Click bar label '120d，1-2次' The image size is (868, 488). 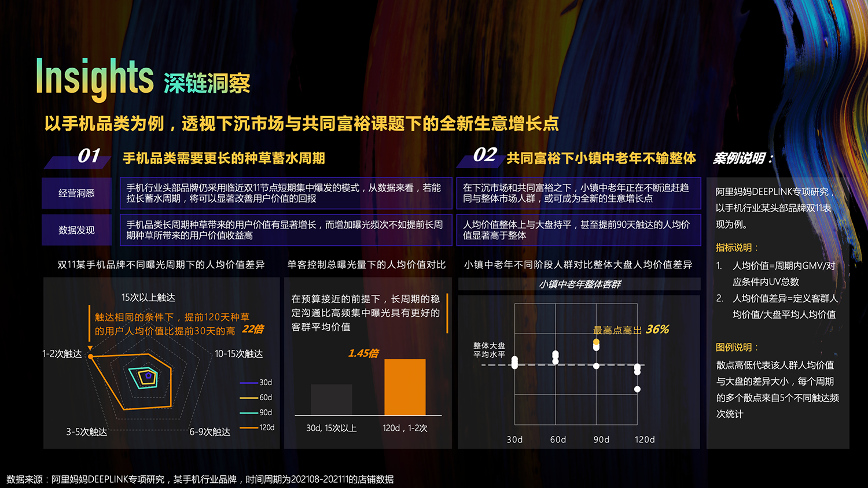click(405, 428)
